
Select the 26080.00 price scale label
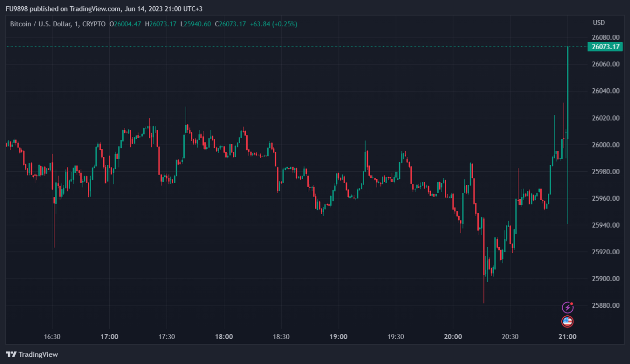pyautogui.click(x=605, y=38)
